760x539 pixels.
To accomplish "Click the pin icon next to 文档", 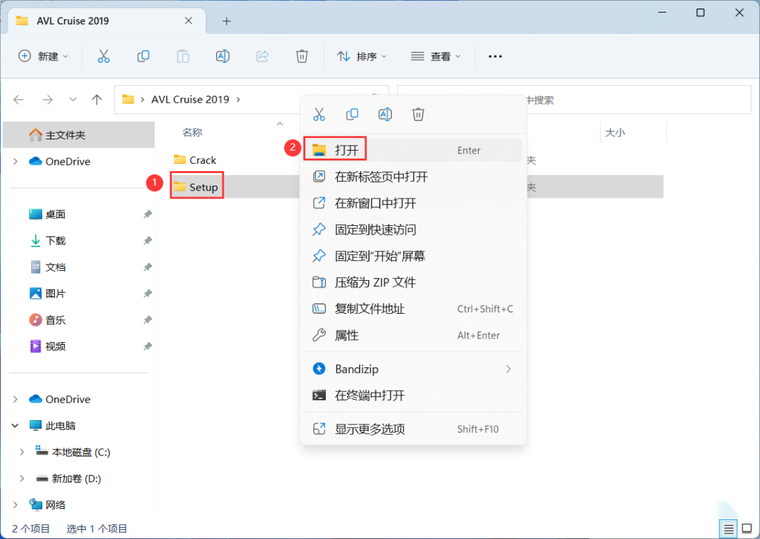I will click(x=148, y=267).
